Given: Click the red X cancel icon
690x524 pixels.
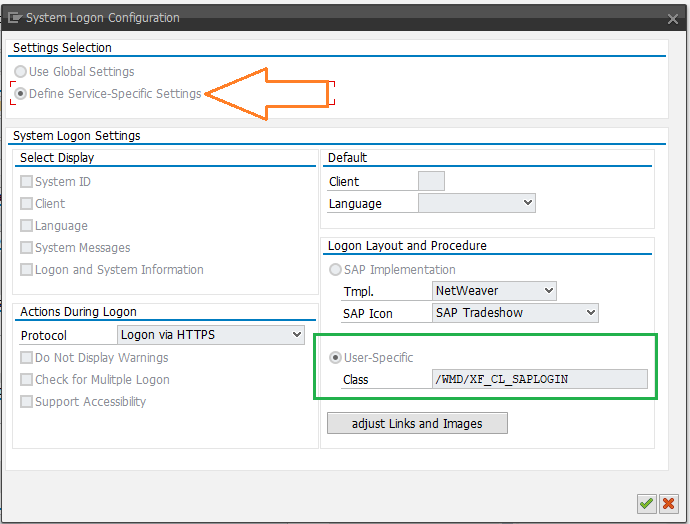Looking at the screenshot, I should pos(668,503).
